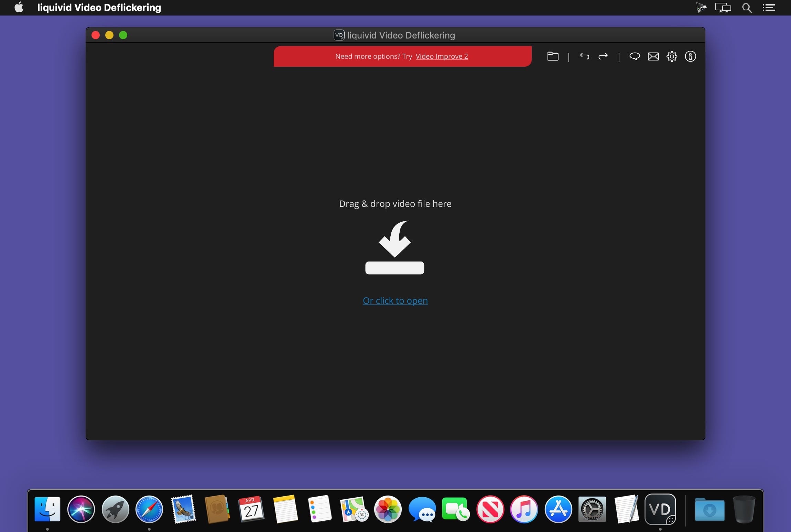
Task: Click the redo arrow icon
Action: click(x=603, y=56)
